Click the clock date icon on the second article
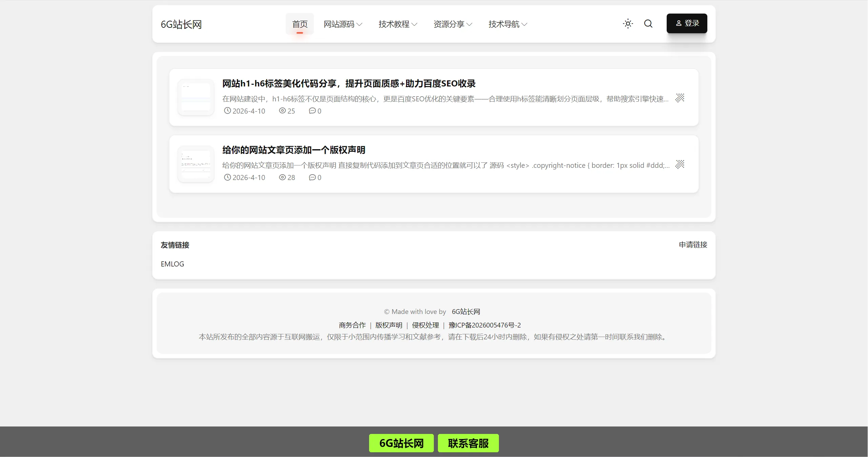This screenshot has height=457, width=868. click(228, 177)
